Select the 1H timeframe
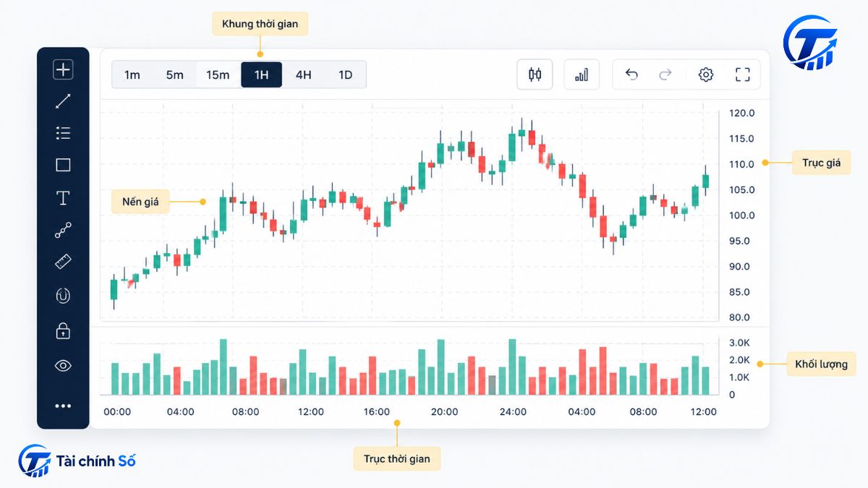Viewport: 868px width, 488px height. 261,74
